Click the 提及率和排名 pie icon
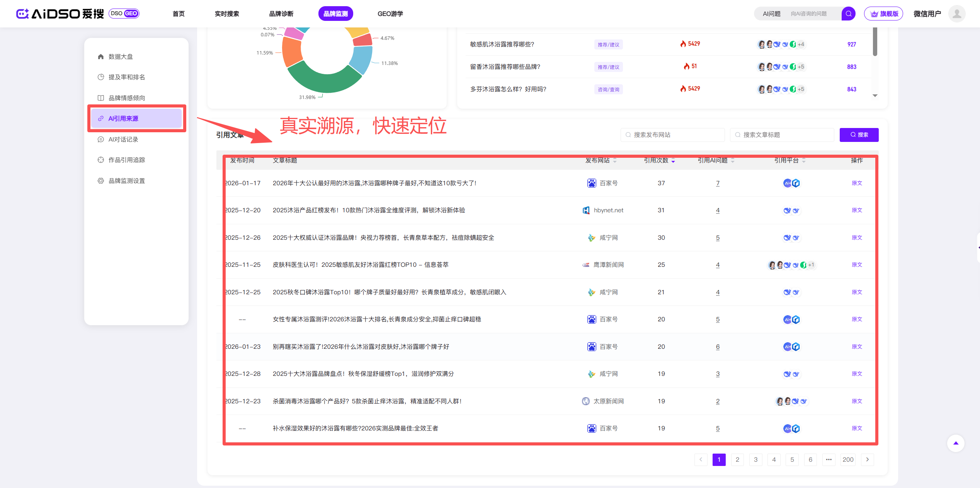 click(x=101, y=77)
